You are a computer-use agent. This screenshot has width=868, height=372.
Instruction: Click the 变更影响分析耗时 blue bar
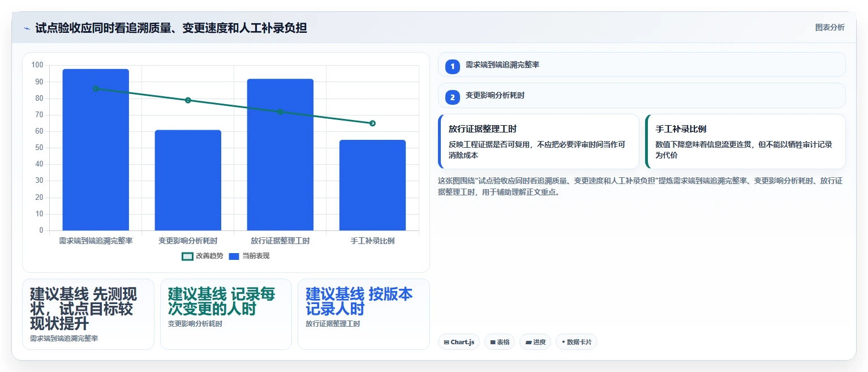click(188, 180)
